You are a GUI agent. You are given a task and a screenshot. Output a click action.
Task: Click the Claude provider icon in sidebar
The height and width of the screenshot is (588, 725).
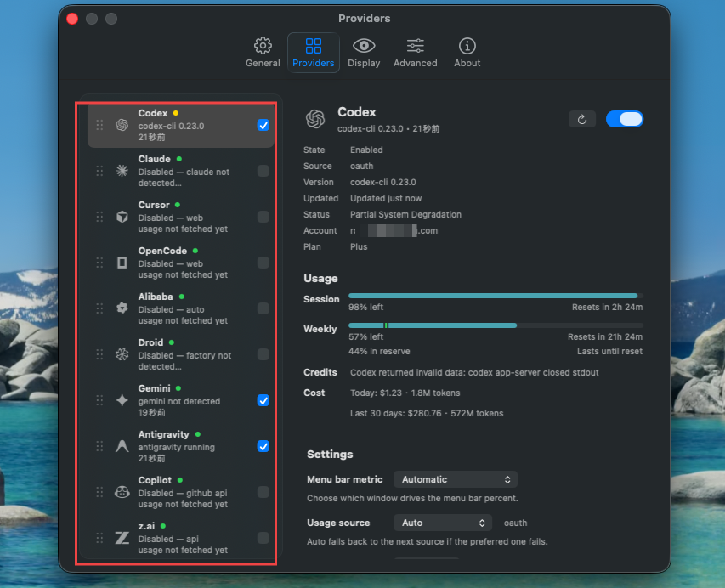[122, 171]
